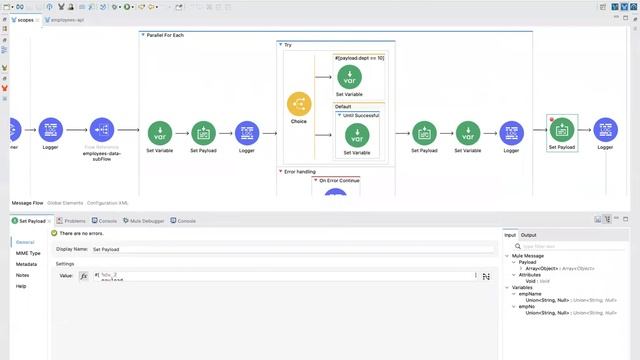This screenshot has height=360, width=640.
Task: Open the employees-data-subFlow Flow Reference node
Action: coord(102,130)
